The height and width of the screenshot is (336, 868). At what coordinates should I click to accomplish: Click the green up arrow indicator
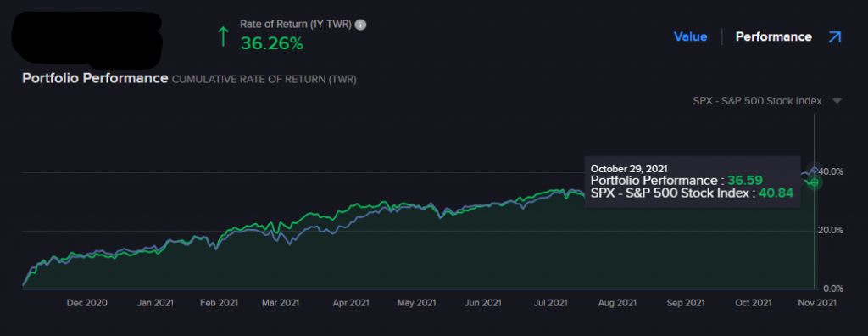point(223,36)
